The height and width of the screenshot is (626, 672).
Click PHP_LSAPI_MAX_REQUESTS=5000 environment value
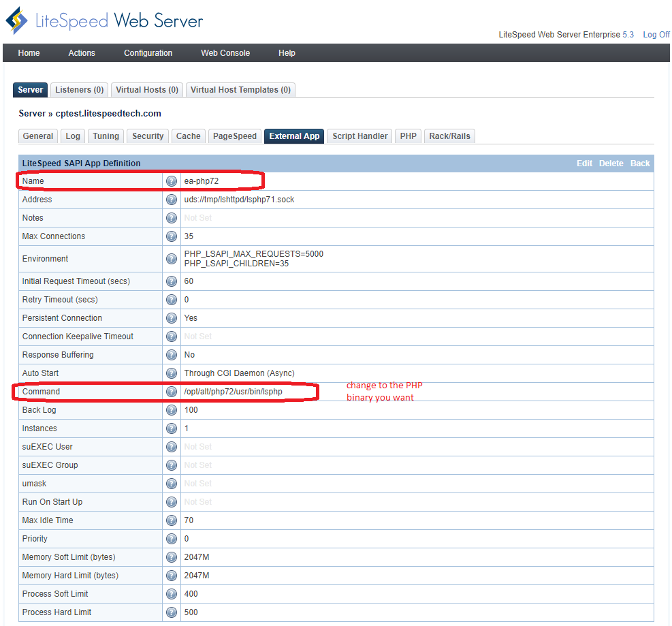[x=254, y=254]
